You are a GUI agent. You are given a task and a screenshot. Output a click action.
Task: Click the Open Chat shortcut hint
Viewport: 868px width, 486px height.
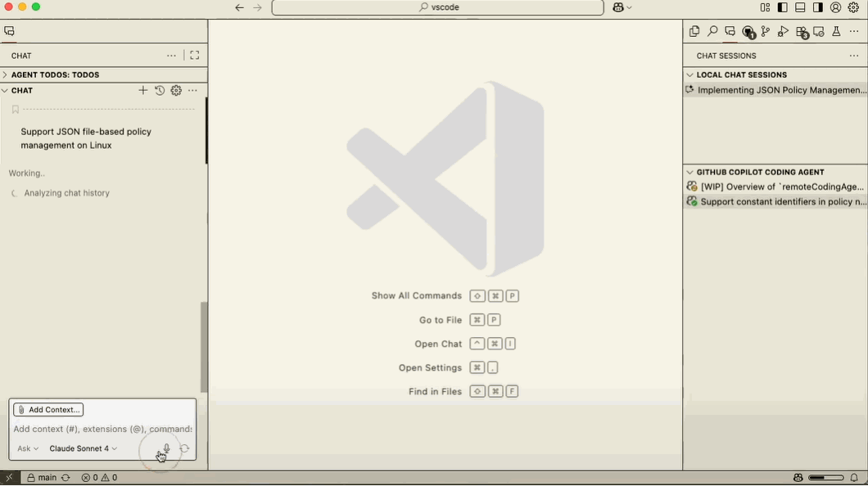(x=465, y=344)
